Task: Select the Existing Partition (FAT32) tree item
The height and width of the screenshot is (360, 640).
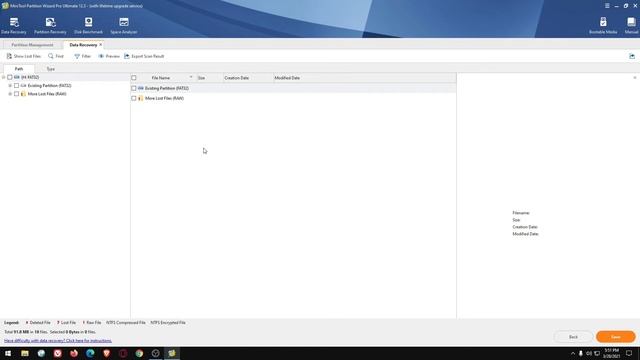Action: (x=49, y=86)
